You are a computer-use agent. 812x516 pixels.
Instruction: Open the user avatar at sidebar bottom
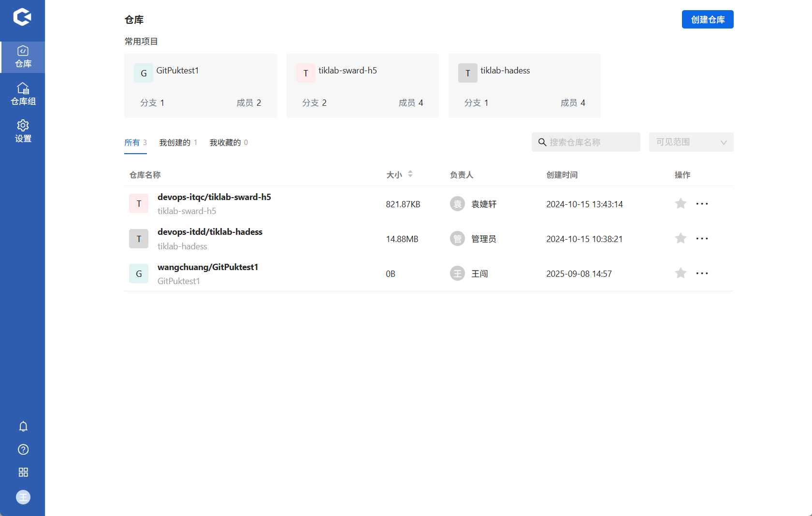pyautogui.click(x=23, y=497)
